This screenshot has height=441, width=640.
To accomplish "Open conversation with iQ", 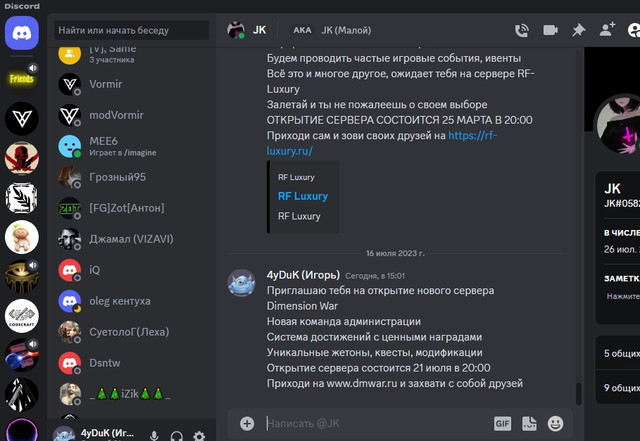I will click(131, 270).
